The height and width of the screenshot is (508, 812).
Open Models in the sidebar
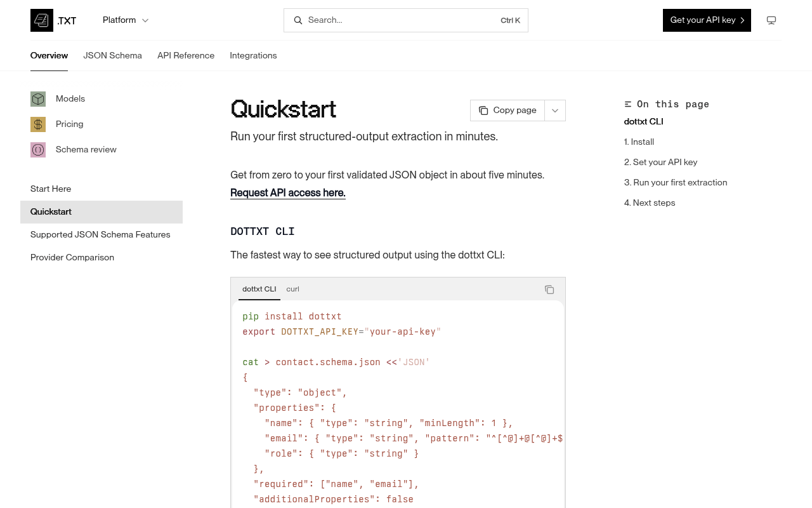[70, 99]
